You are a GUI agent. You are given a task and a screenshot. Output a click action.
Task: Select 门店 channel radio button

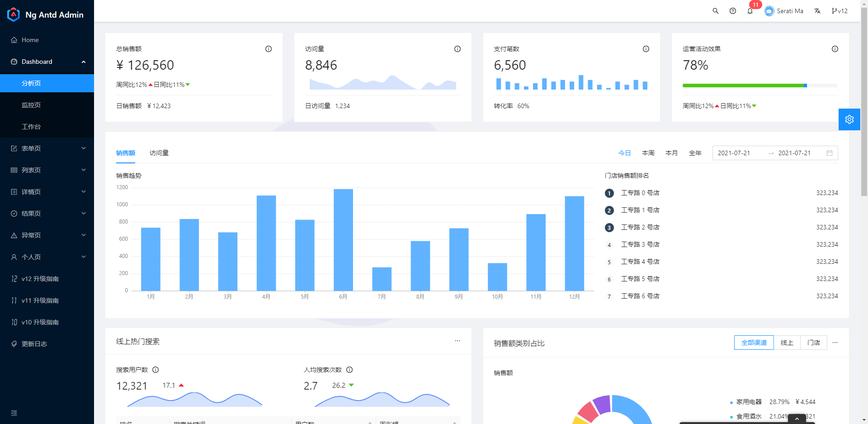(813, 343)
